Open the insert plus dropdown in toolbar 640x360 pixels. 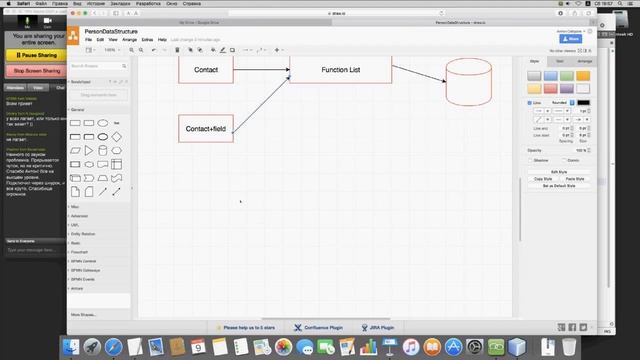tap(279, 50)
